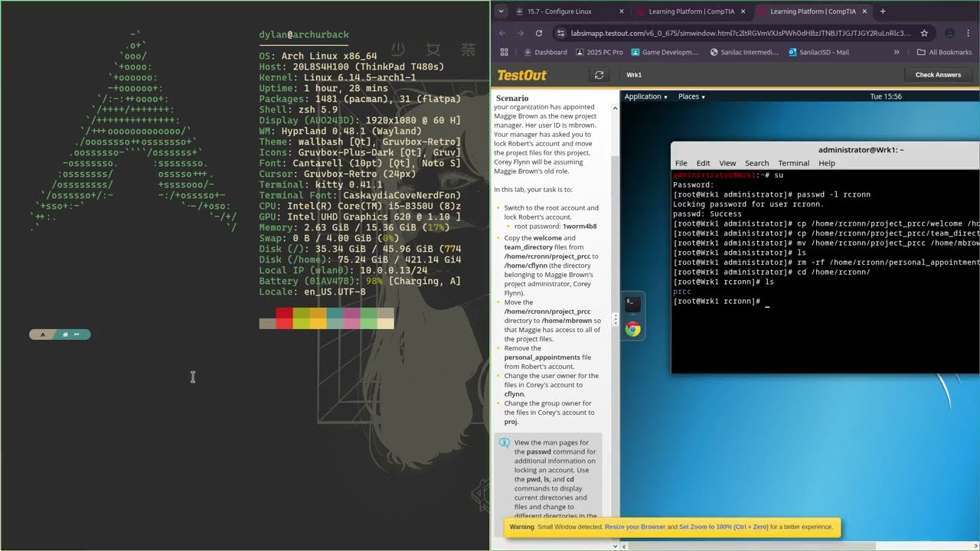The width and height of the screenshot is (980, 551).
Task: Open a new browser tab
Action: (x=883, y=11)
